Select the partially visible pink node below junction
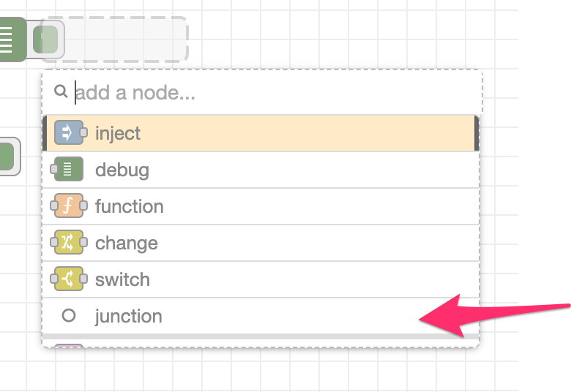The width and height of the screenshot is (571, 392). coord(69,345)
